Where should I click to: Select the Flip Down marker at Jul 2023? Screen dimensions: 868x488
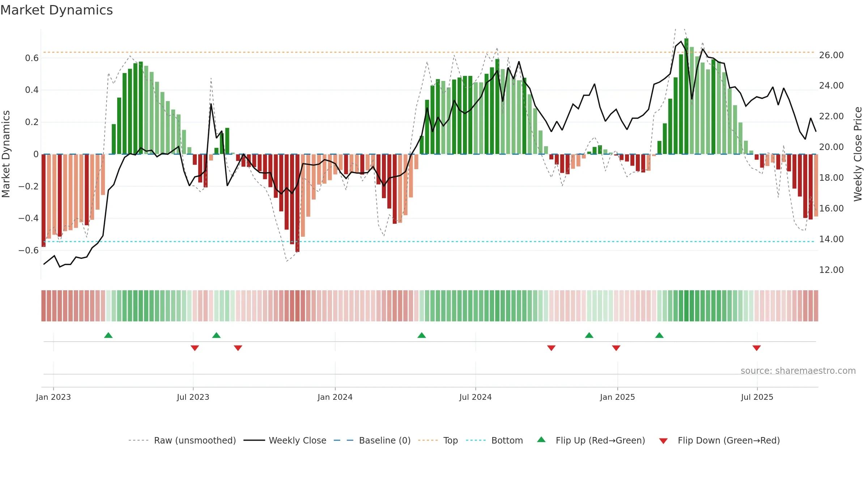point(195,348)
